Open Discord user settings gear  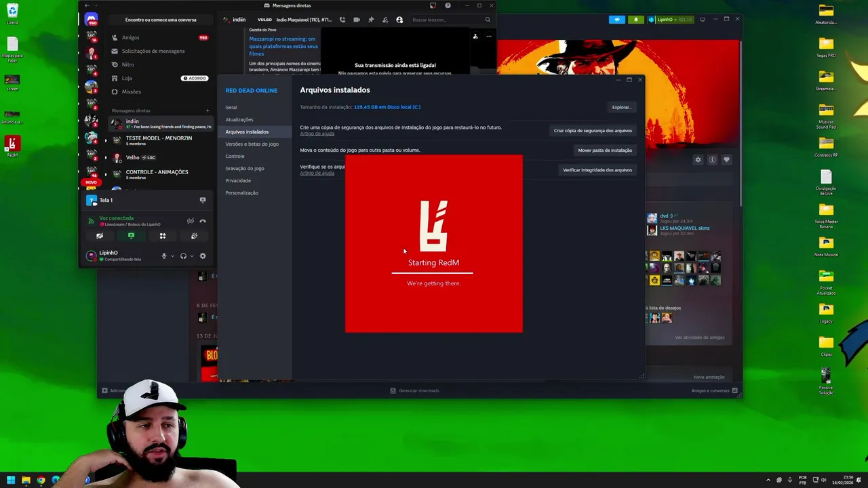[x=202, y=256]
